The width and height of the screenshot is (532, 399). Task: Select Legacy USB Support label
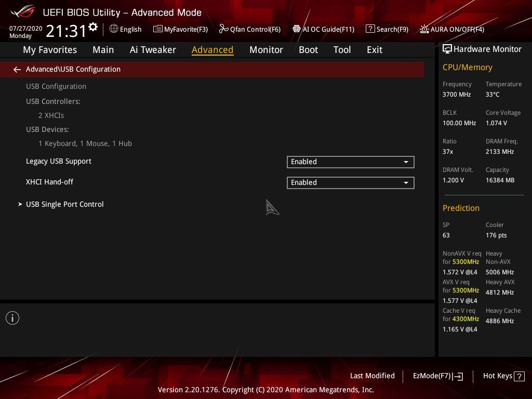click(59, 161)
